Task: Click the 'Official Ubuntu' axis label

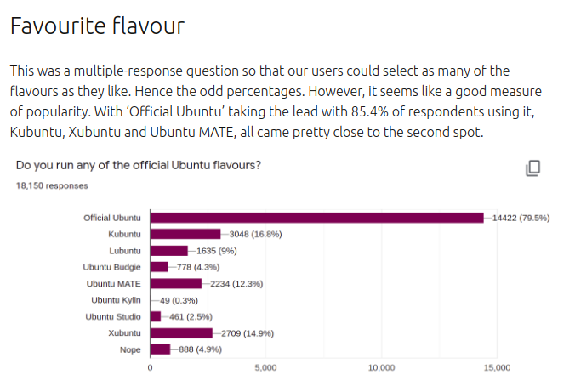Action: [112, 218]
